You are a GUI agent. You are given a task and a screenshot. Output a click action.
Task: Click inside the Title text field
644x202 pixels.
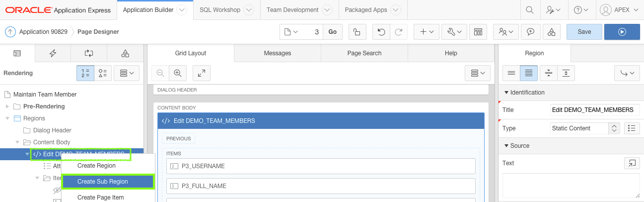point(594,110)
